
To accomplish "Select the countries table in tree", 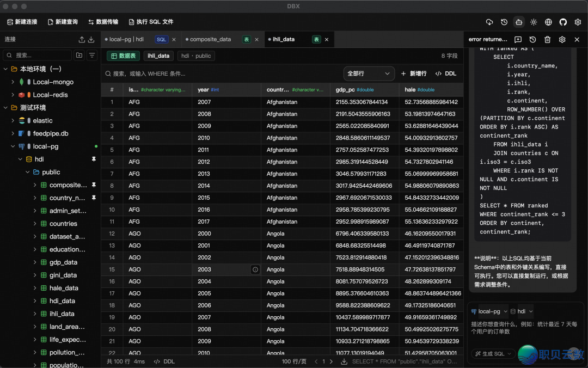I will coord(63,224).
